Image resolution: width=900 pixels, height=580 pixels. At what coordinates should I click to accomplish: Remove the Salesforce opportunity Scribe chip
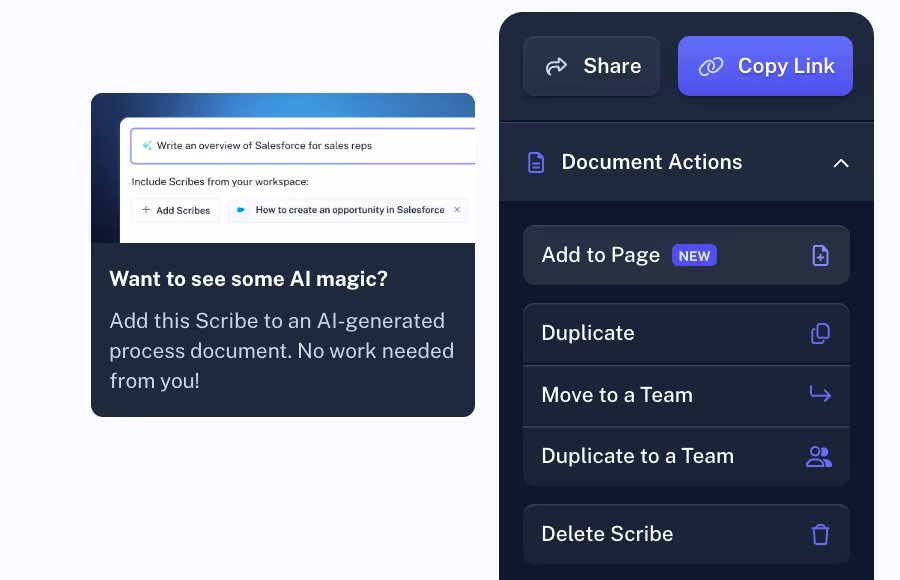coord(457,210)
